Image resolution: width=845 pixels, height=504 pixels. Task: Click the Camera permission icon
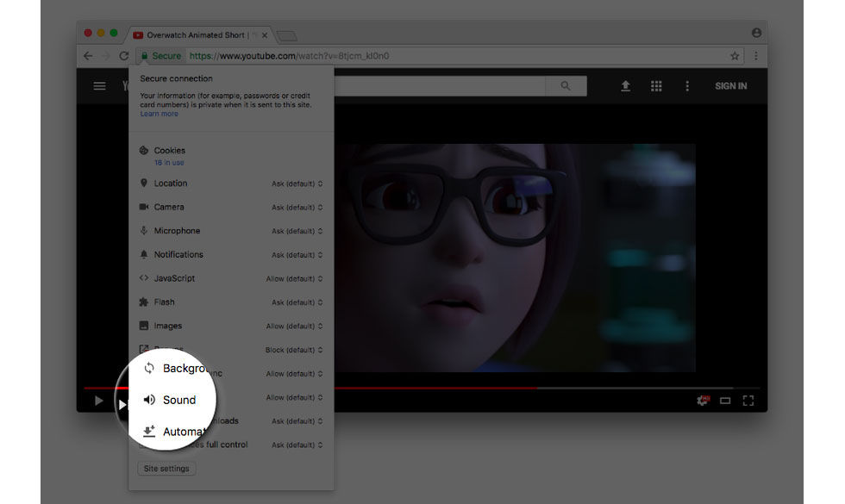tap(144, 207)
